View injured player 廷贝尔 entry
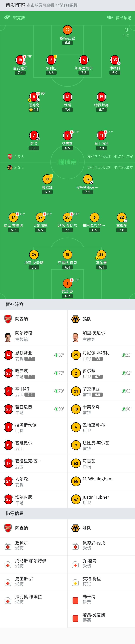The width and height of the screenshot is (135, 644). tap(34, 546)
